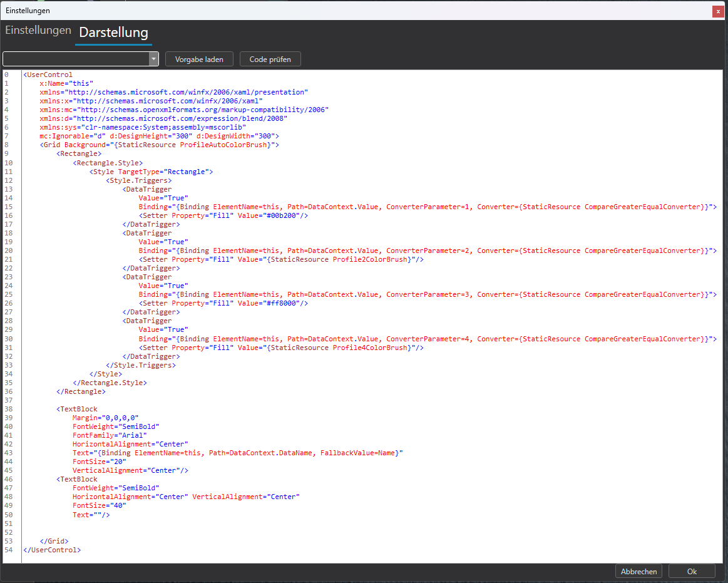
Task: Click the Margin="0,0,0,0" attribute
Action: (105, 418)
